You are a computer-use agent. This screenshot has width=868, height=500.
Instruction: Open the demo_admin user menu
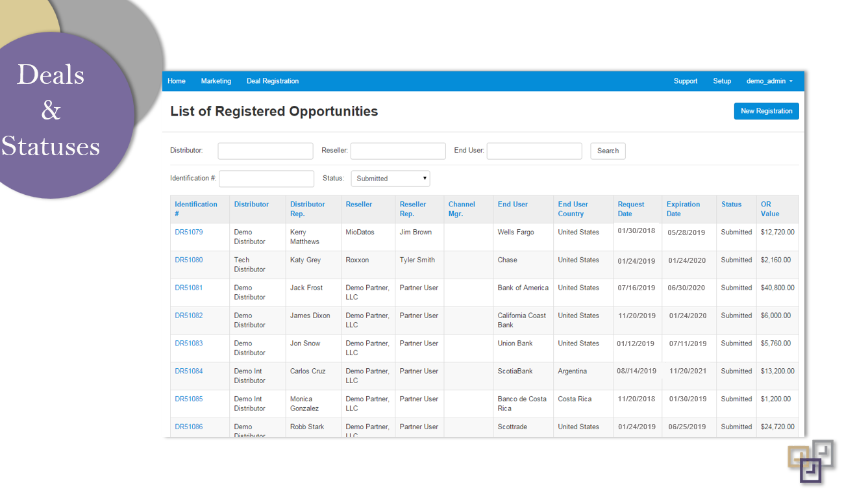tap(766, 81)
